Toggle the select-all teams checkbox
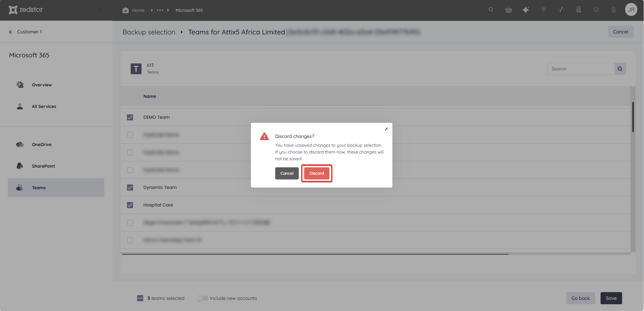 point(140,298)
